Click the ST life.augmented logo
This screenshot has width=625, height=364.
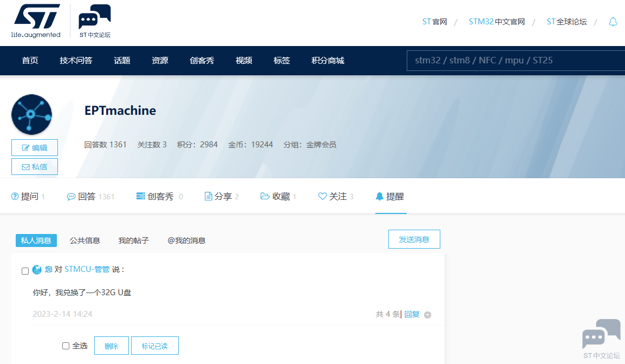coord(36,21)
